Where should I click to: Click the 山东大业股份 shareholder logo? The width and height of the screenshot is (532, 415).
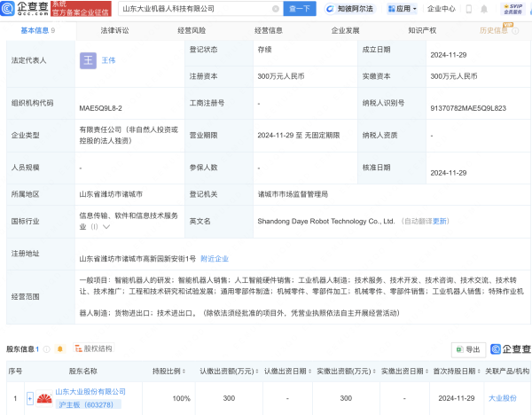(44, 398)
